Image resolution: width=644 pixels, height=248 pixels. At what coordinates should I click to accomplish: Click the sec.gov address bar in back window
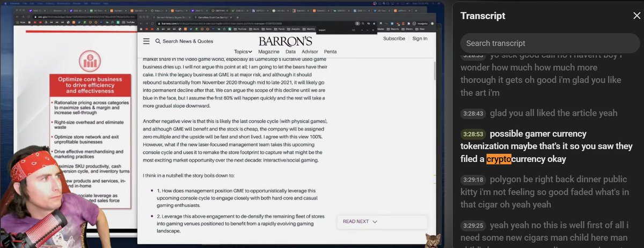coord(86,17)
